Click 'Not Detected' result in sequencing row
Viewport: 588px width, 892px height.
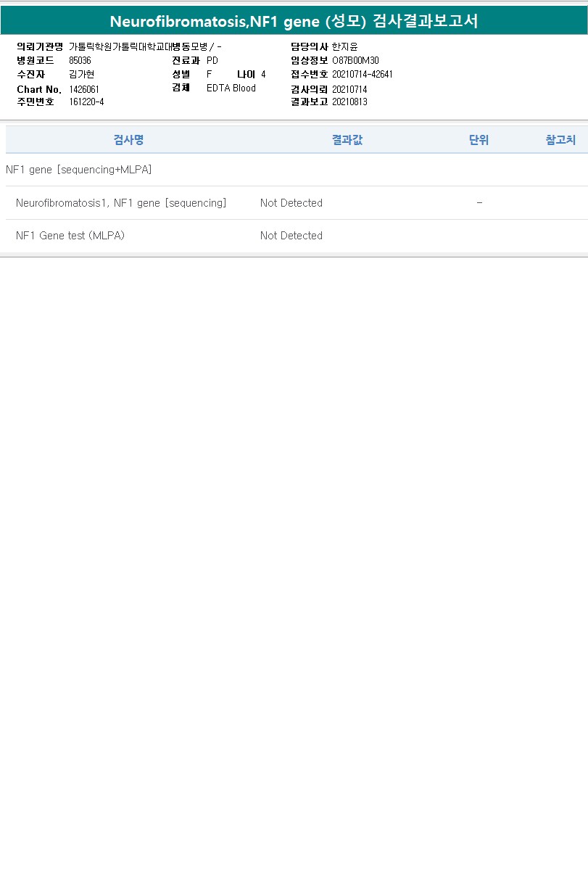[291, 203]
